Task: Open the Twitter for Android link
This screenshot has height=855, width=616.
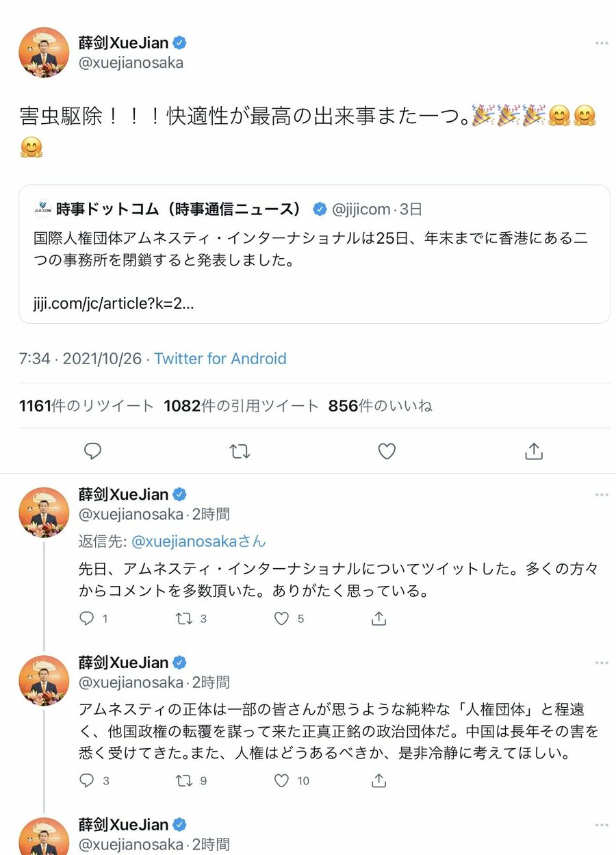Action: tap(220, 359)
